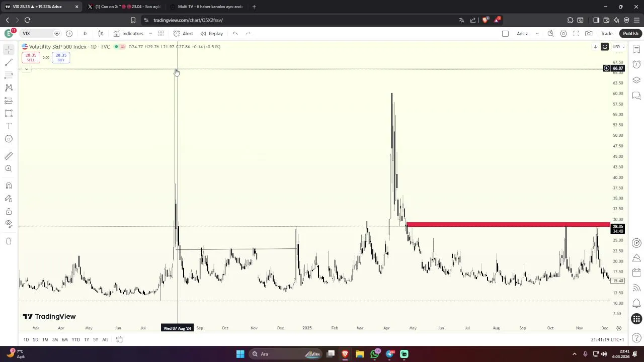Reload the page in the browser

pos(27,20)
